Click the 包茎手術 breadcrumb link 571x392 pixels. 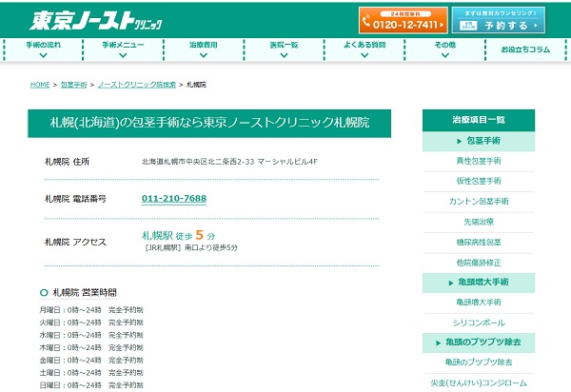(73, 85)
